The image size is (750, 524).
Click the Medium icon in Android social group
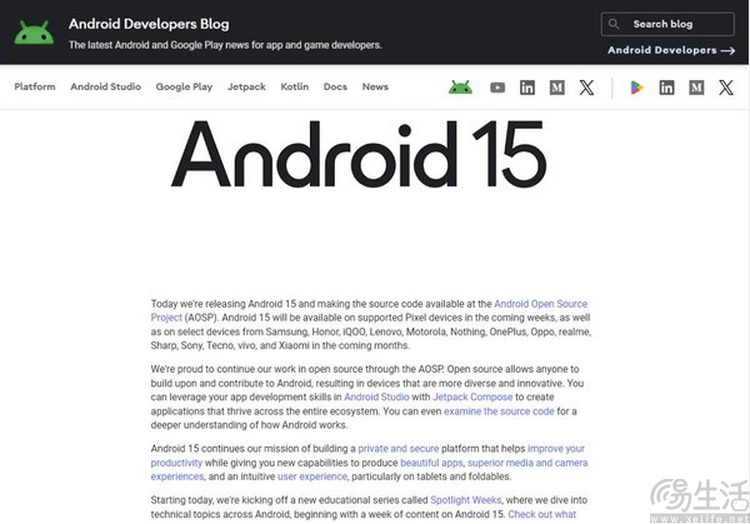557,88
